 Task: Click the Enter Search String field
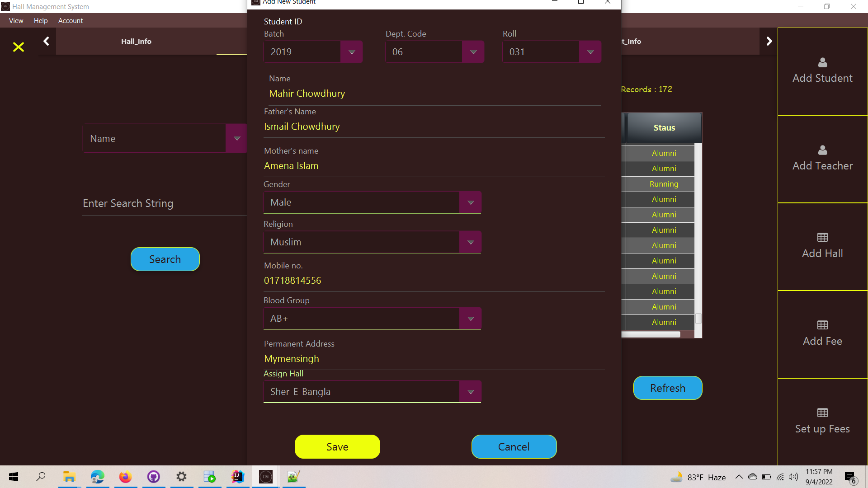tap(149, 203)
